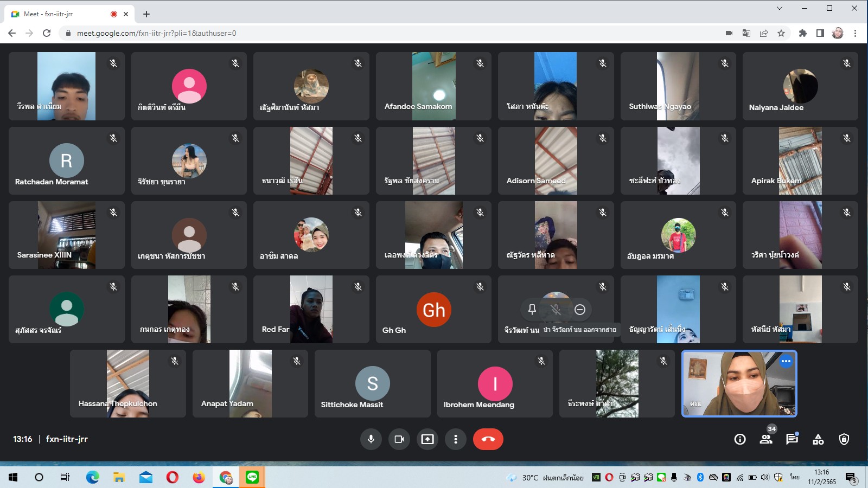Image resolution: width=868 pixels, height=488 pixels.
Task: Open a new browser tab
Action: tap(146, 14)
